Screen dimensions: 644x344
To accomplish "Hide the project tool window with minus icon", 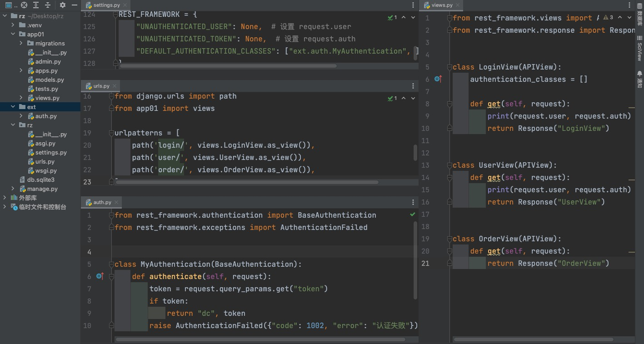I will 75,5.
